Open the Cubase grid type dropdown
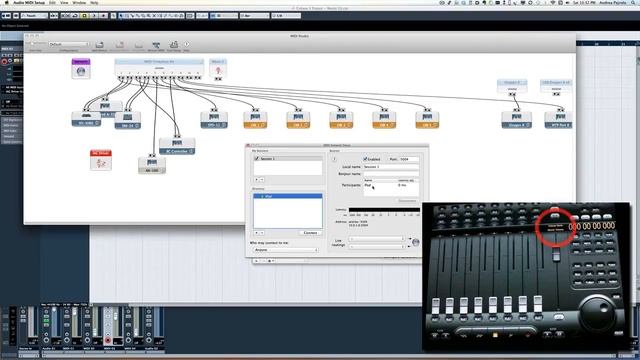The image size is (640, 360). tap(254, 16)
